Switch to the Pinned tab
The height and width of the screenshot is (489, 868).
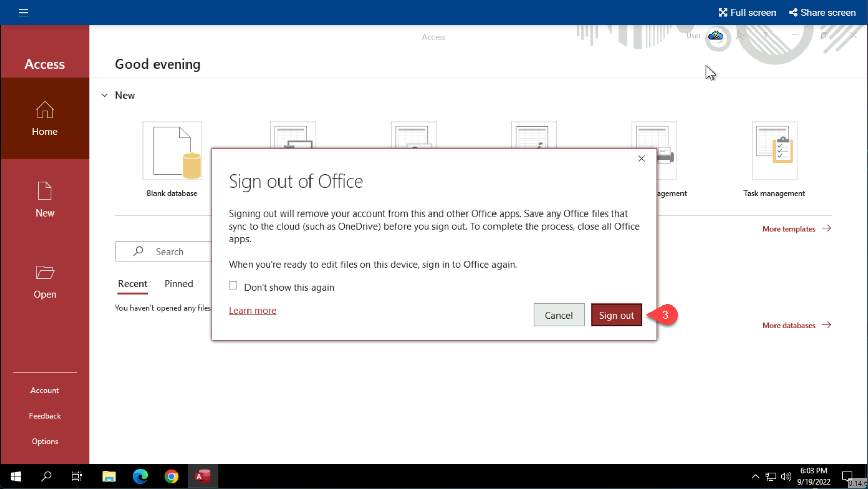click(178, 284)
